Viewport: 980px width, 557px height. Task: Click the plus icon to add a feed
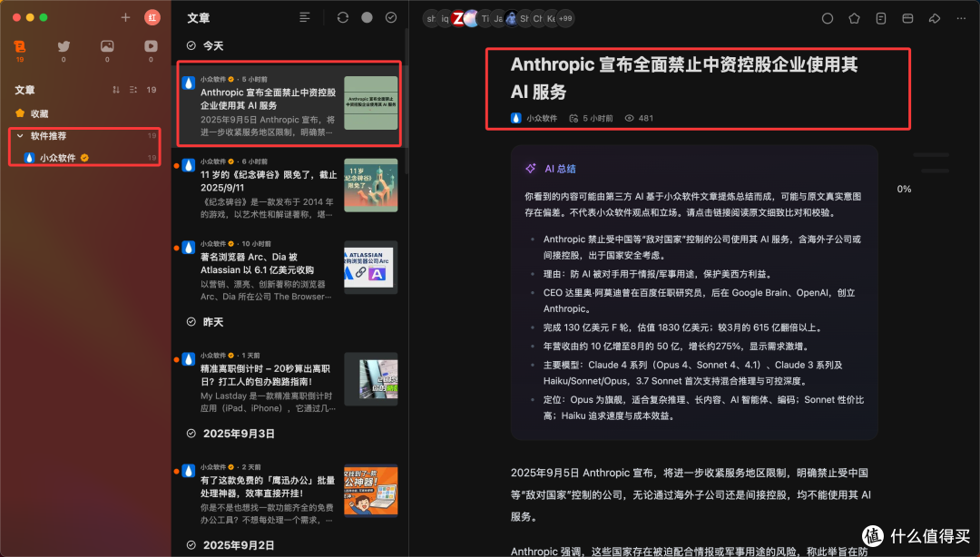point(125,17)
